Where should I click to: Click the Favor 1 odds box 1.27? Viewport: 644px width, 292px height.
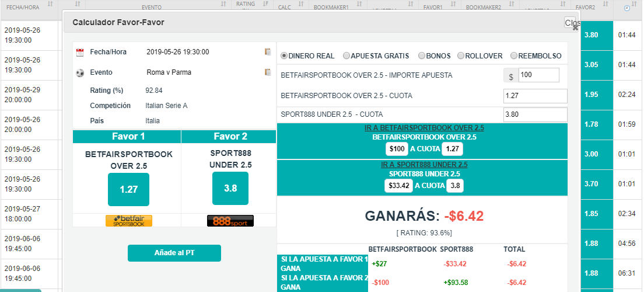128,190
